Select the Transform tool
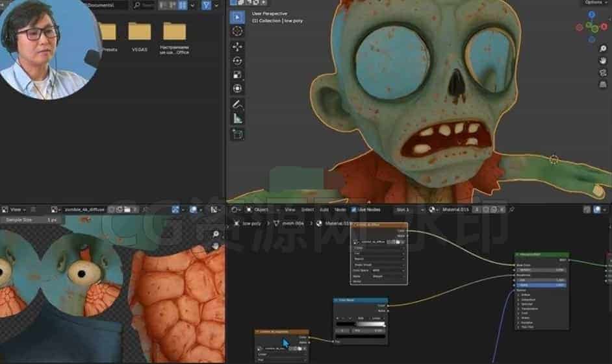The image size is (612, 364). coord(237,89)
